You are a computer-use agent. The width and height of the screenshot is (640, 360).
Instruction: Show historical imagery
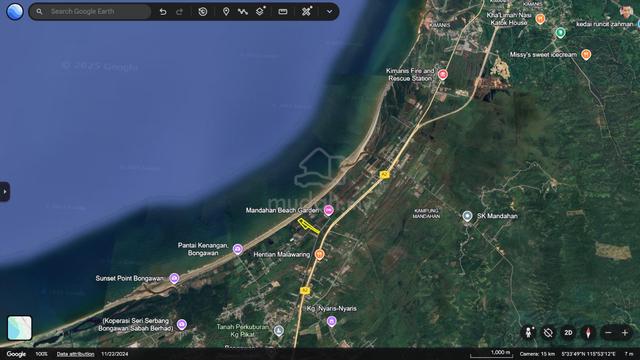(x=202, y=11)
